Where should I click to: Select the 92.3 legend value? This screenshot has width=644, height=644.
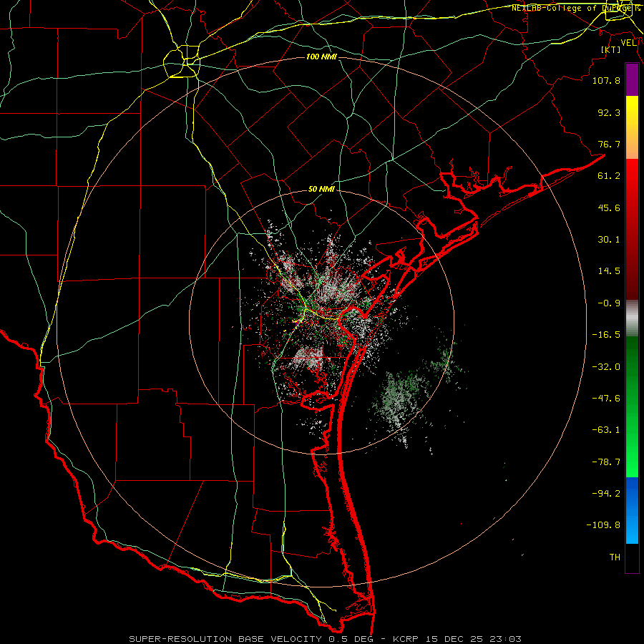pos(609,112)
